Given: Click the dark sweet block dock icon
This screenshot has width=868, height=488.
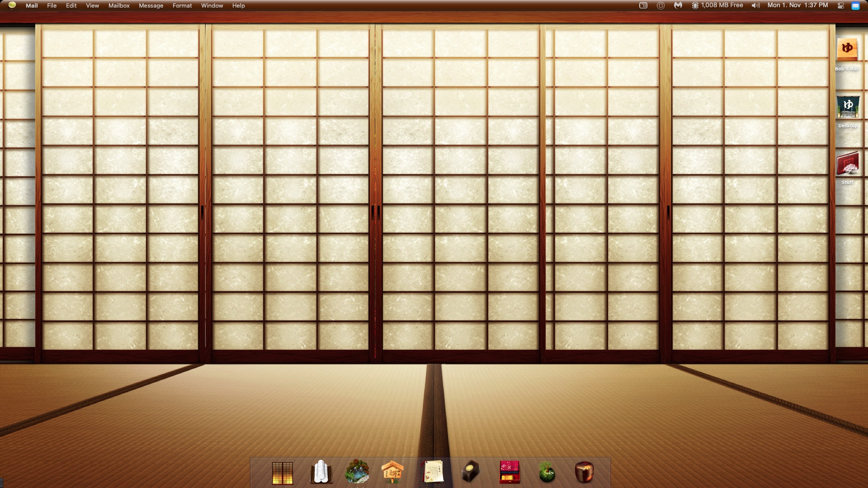Looking at the screenshot, I should tap(470, 472).
